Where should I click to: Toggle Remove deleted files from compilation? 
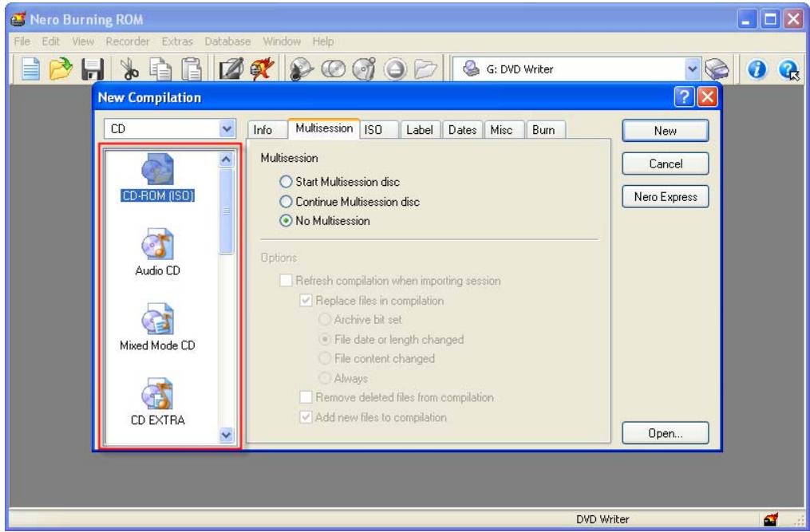(x=396, y=397)
